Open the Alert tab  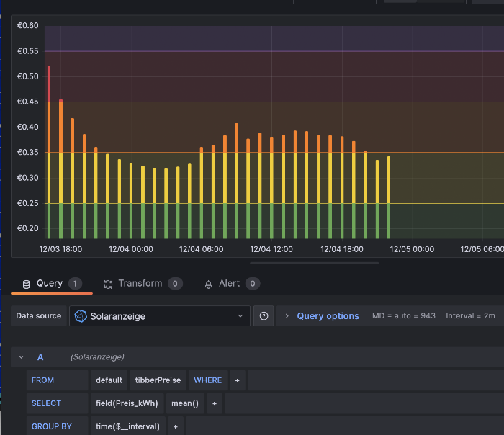coord(229,284)
